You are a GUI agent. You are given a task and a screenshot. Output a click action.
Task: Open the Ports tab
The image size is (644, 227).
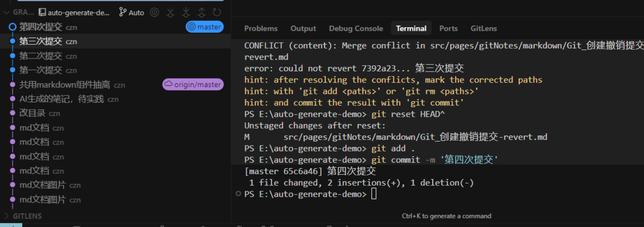point(448,28)
